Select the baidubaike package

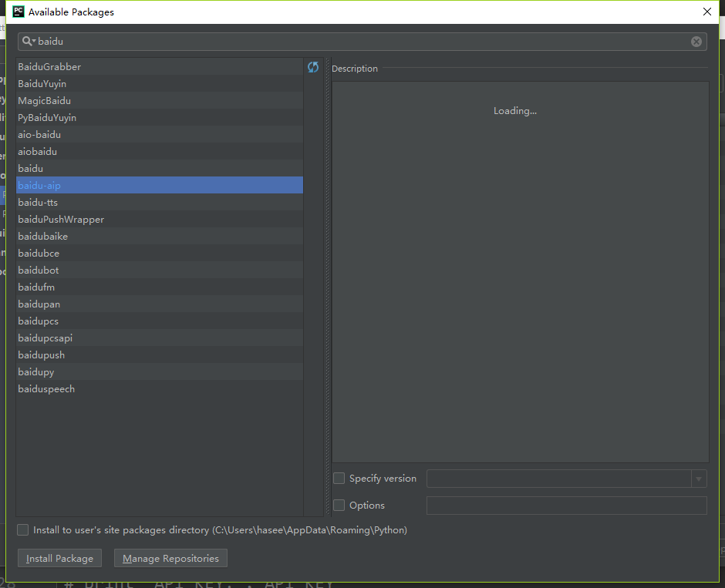pyautogui.click(x=160, y=236)
